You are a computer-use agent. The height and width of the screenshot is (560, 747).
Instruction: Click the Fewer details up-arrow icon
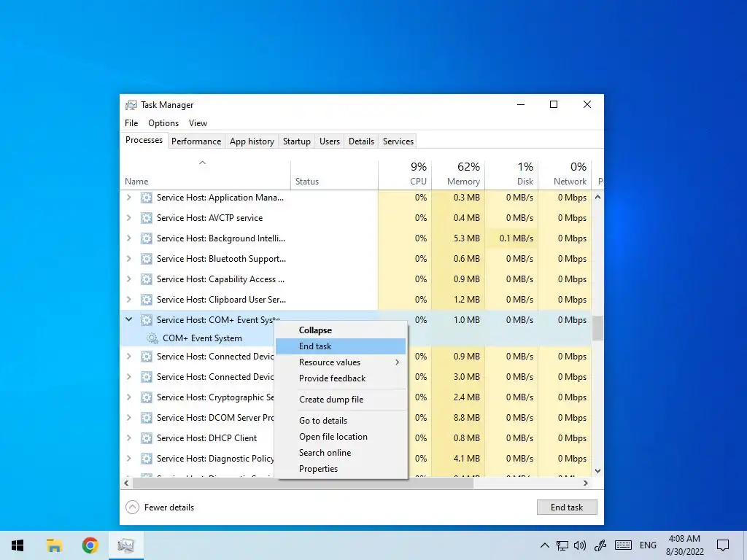133,507
